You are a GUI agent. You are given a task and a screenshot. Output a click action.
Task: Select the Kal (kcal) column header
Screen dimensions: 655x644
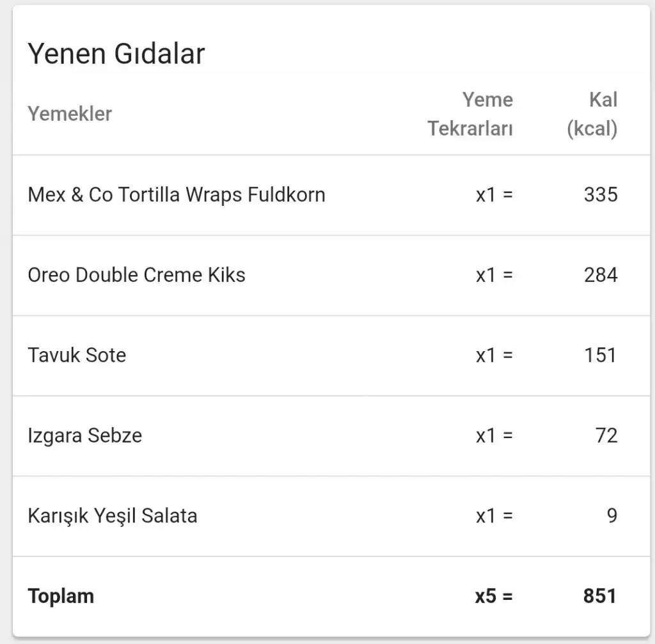click(592, 114)
